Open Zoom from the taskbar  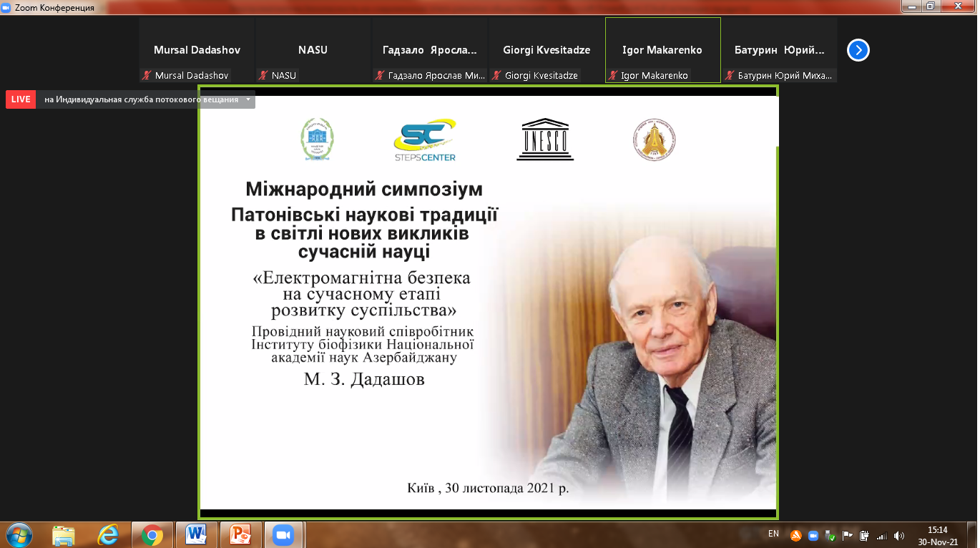click(284, 534)
